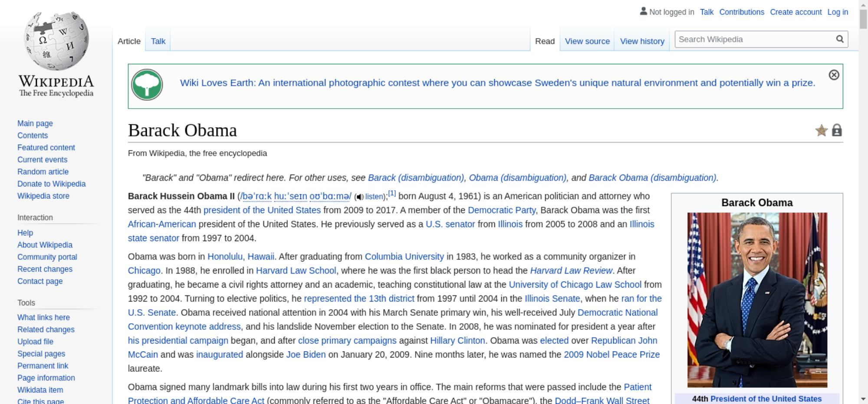Screen dimensions: 868x404
Task: Open Barack Obama (disambiguation) link
Action: pos(652,178)
